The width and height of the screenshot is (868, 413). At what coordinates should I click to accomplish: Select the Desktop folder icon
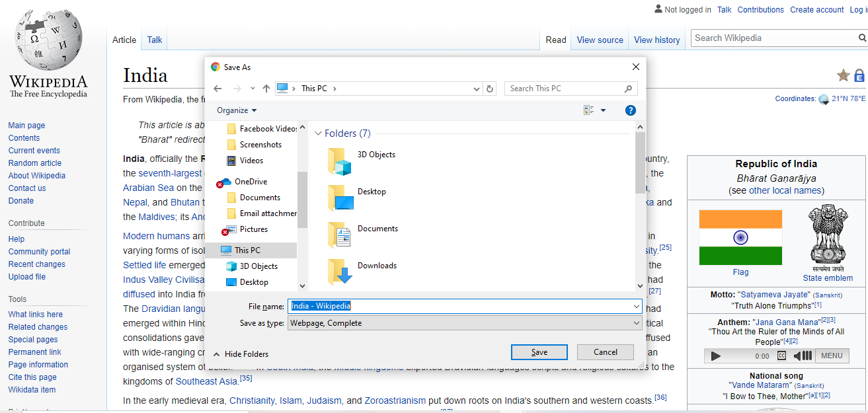pos(340,198)
